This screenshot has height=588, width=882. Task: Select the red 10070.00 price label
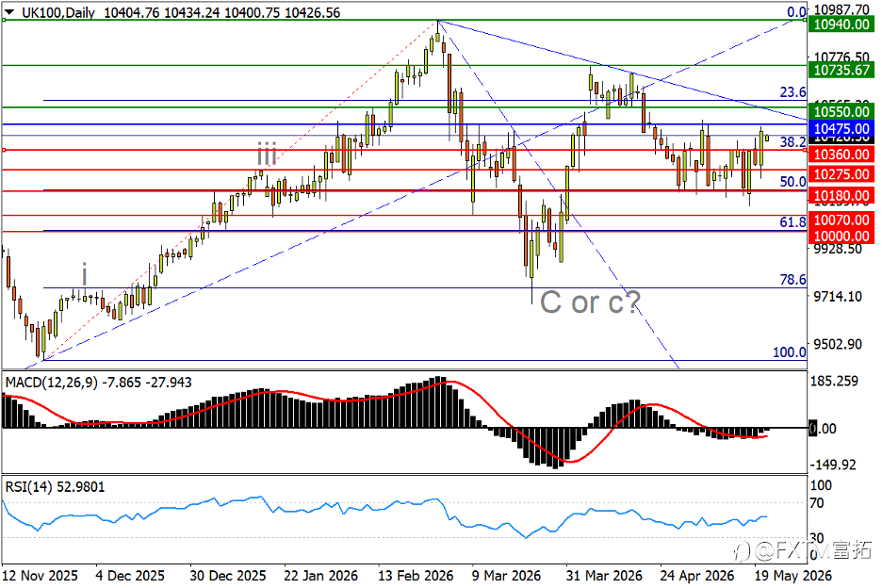tap(841, 220)
